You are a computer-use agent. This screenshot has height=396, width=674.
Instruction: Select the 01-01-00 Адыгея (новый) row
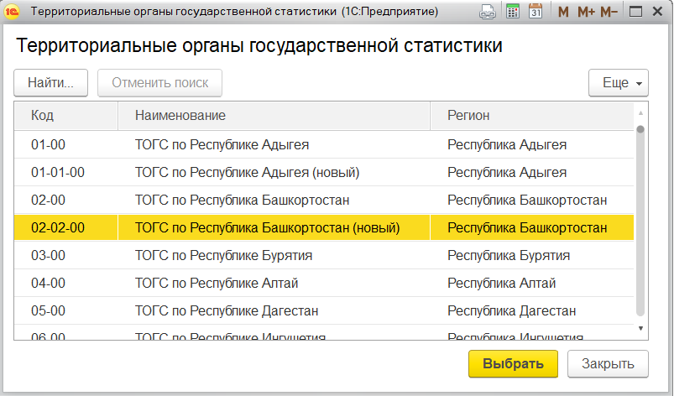(x=324, y=172)
